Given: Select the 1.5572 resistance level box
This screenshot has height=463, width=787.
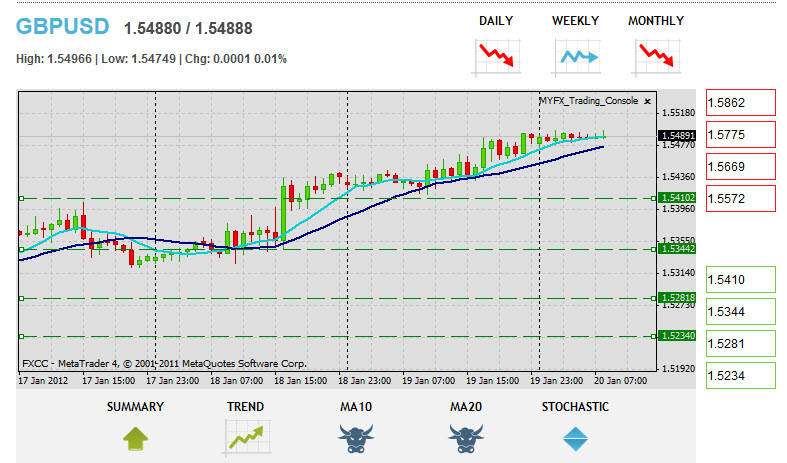Looking at the screenshot, I should pos(741,199).
